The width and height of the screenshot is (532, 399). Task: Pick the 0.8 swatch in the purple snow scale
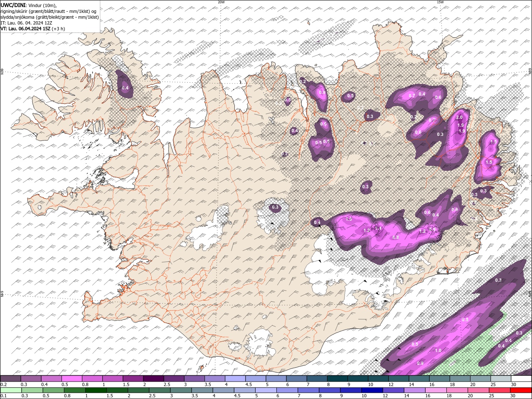(x=92, y=379)
